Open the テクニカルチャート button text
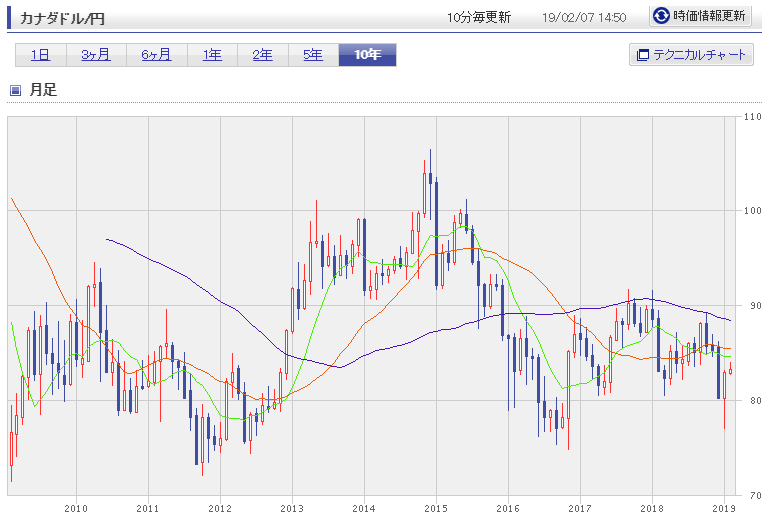Screen dimensions: 762x518 pos(700,55)
